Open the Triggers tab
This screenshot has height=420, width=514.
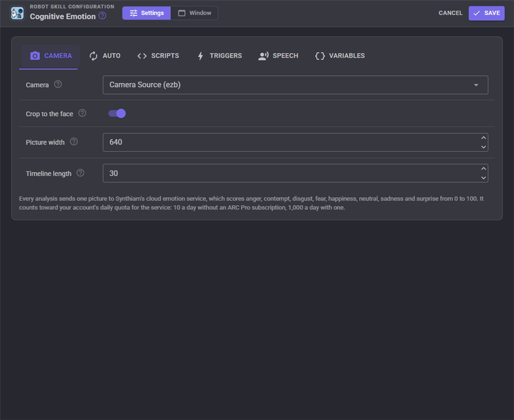point(219,56)
